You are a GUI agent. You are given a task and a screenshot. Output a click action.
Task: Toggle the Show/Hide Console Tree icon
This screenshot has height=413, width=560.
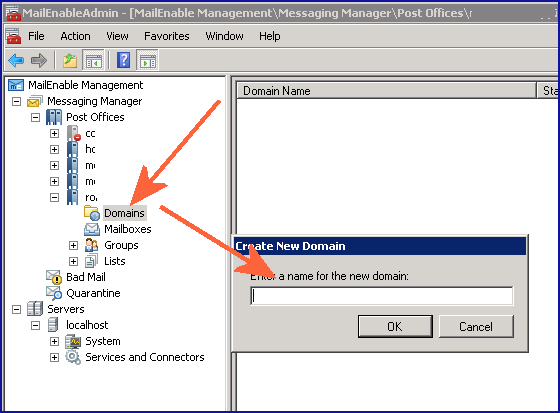pos(93,60)
